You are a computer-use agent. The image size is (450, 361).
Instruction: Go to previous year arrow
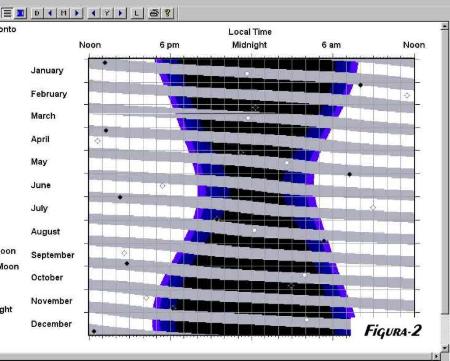click(93, 13)
